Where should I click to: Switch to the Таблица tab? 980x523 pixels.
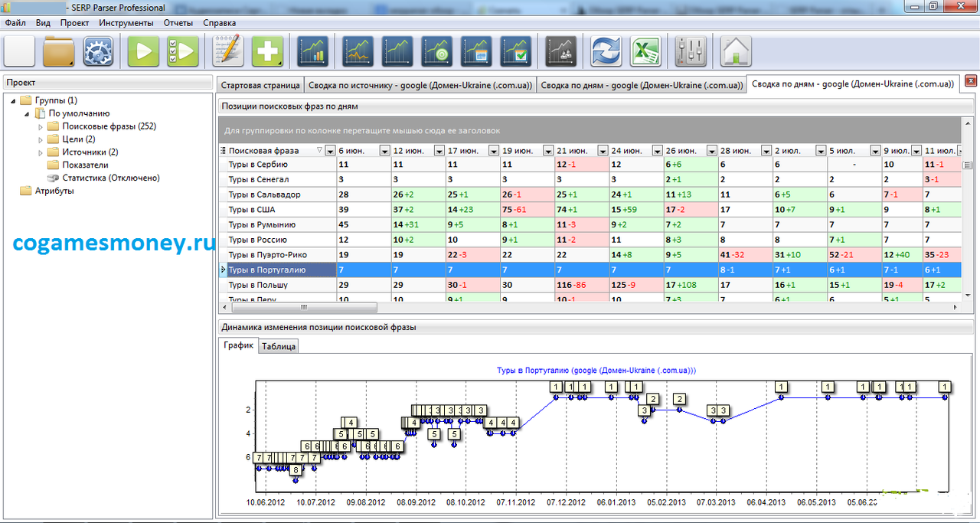click(x=278, y=347)
